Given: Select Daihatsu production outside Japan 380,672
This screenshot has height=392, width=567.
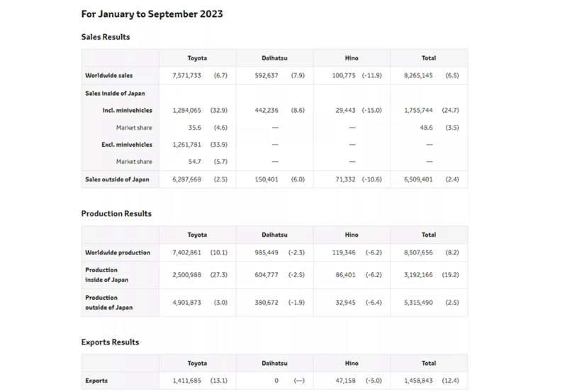Looking at the screenshot, I should point(266,303).
